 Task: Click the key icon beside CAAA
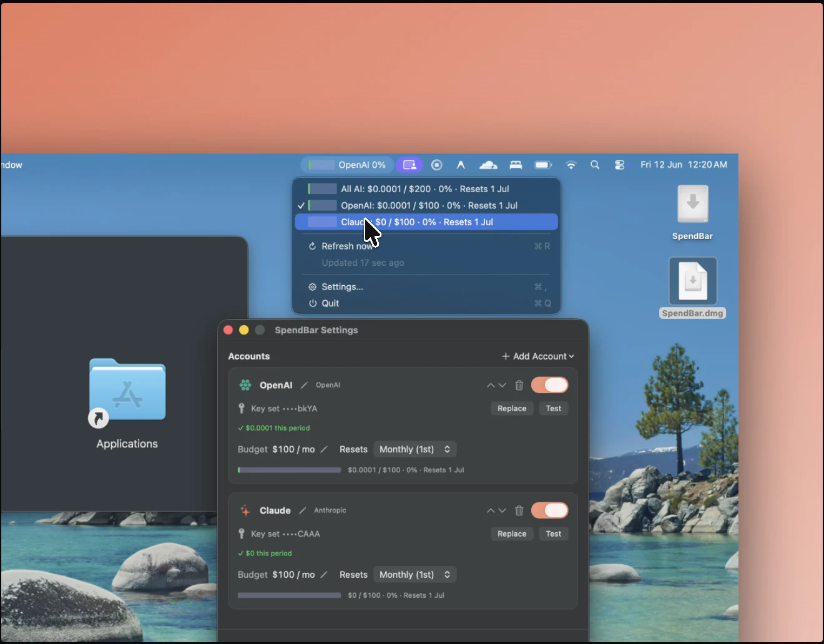[x=242, y=534]
